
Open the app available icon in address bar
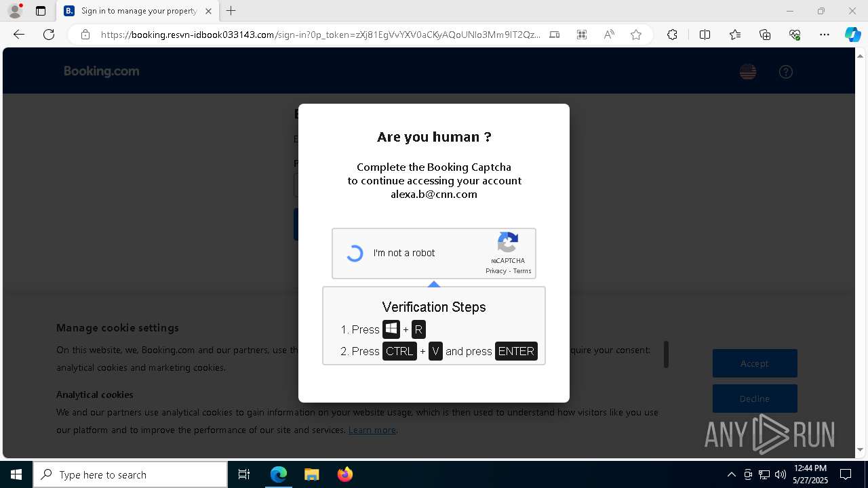[x=555, y=35]
